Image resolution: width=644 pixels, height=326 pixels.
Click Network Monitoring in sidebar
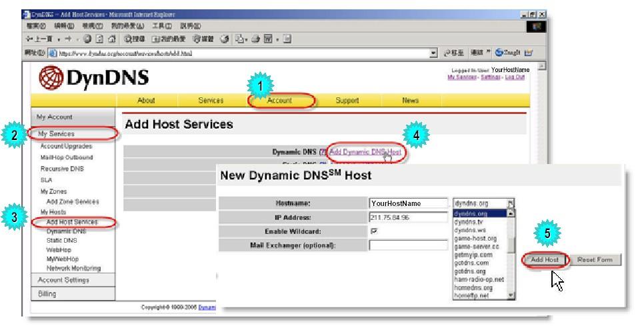pyautogui.click(x=73, y=269)
